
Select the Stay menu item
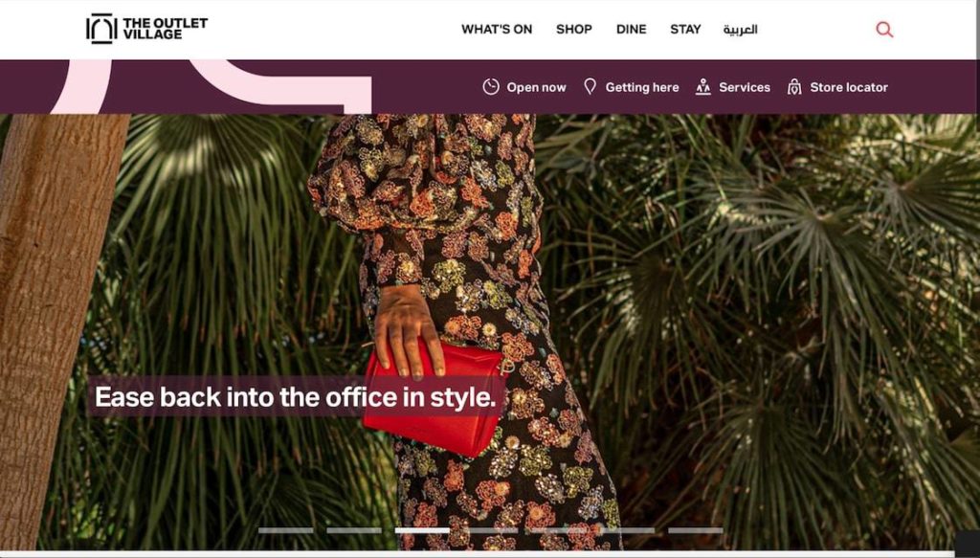point(685,30)
